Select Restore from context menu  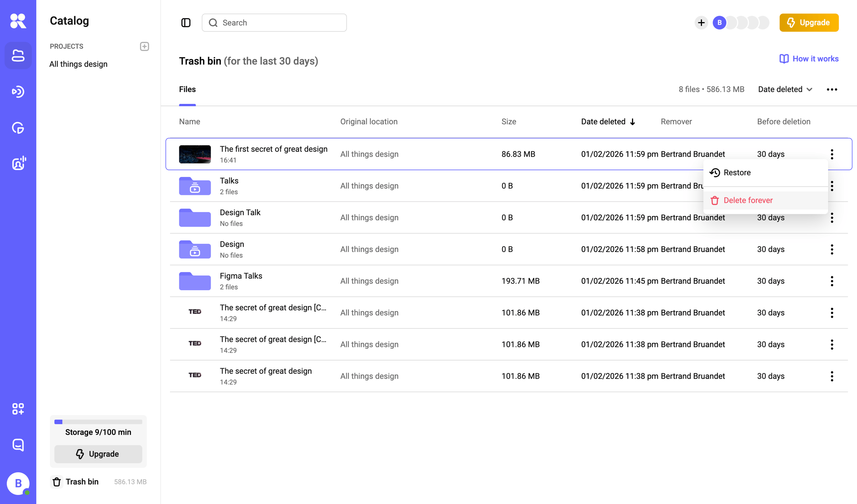click(765, 173)
